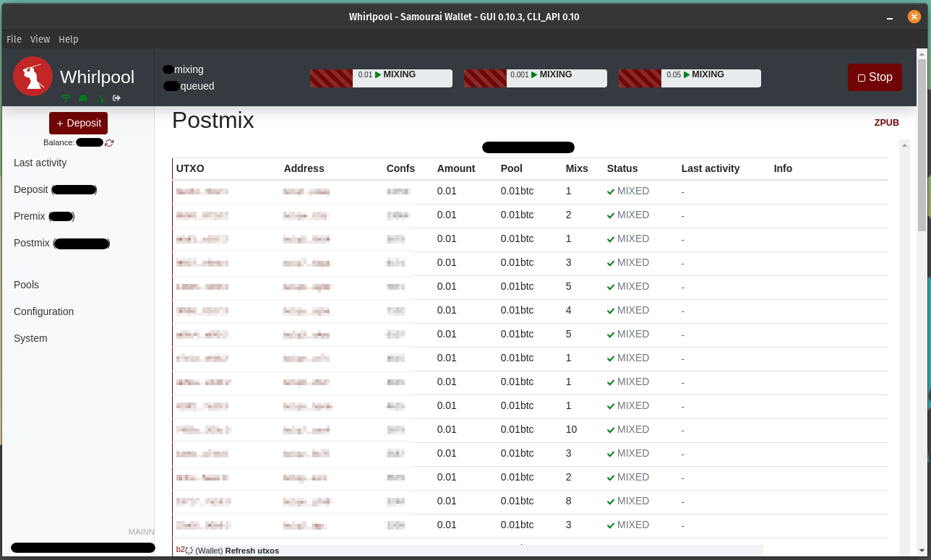Click the Info column header
The width and height of the screenshot is (931, 560).
(783, 168)
